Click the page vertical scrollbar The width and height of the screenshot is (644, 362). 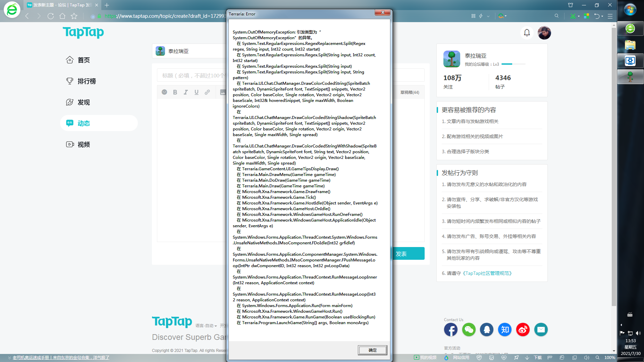click(614, 167)
